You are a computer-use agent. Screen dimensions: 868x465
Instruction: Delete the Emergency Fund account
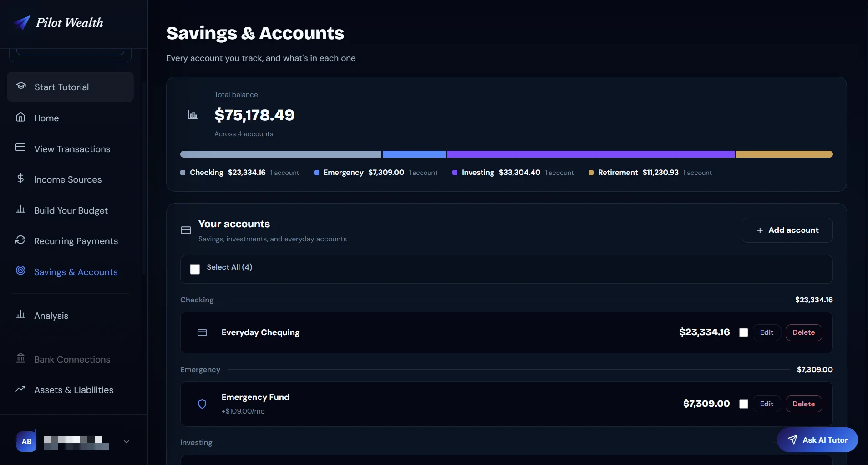[803, 404]
